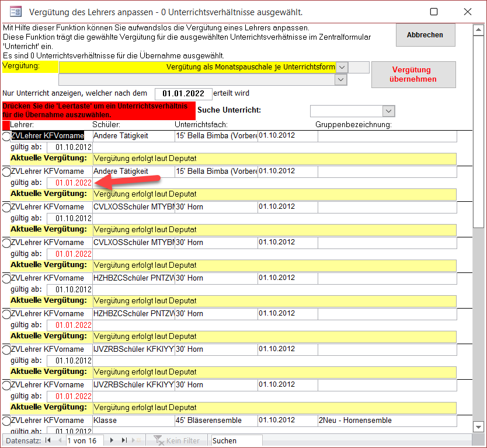Click the 01.01.2022 date filter field
This screenshot has width=487, height=448.
[x=183, y=94]
